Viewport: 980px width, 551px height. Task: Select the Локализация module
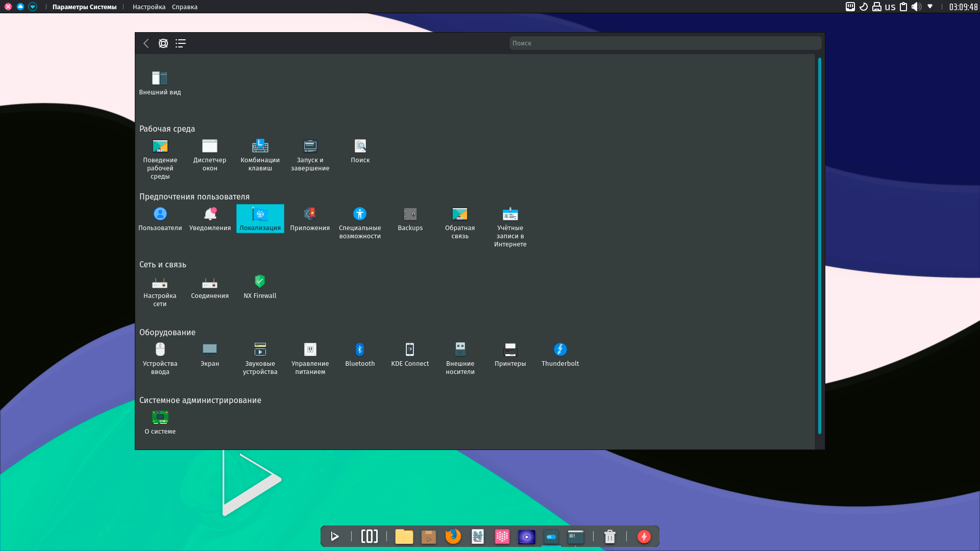pyautogui.click(x=260, y=218)
